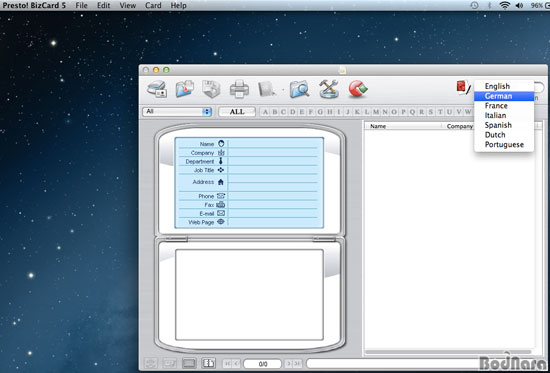Viewport: 550px width, 373px height.
Task: Click the Company input line on card
Action: tap(273, 153)
